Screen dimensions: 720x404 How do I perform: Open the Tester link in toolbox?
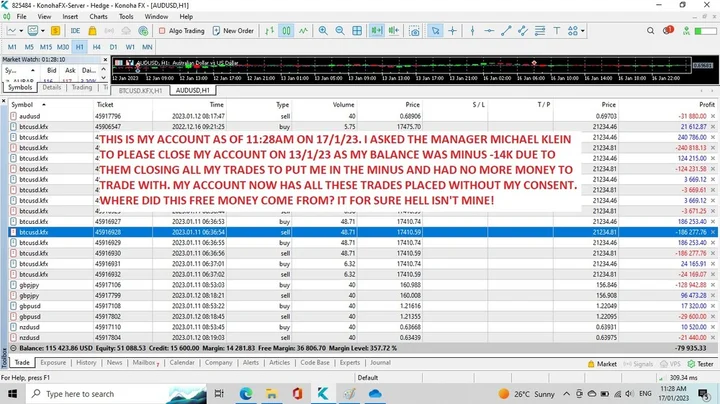(701, 364)
